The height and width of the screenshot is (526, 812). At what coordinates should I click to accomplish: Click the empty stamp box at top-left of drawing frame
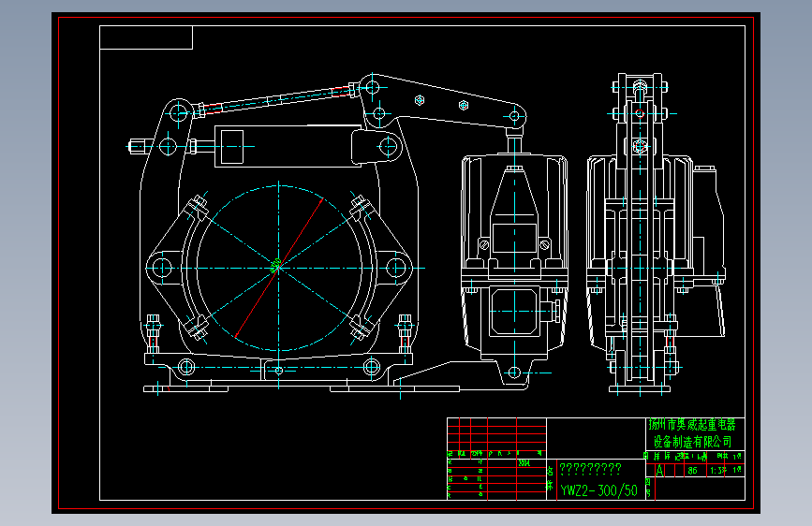coord(146,37)
